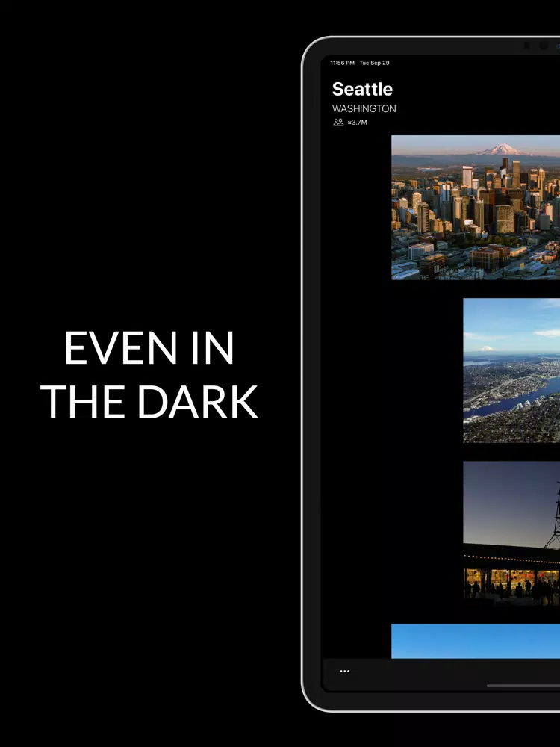Screen dimensions: 560x747
Task: Select the ≈3.7M population value
Action: tap(357, 123)
